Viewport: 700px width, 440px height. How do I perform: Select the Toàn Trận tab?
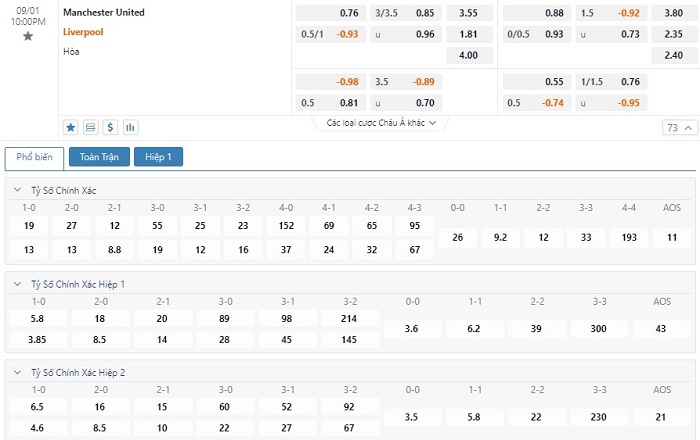(99, 157)
